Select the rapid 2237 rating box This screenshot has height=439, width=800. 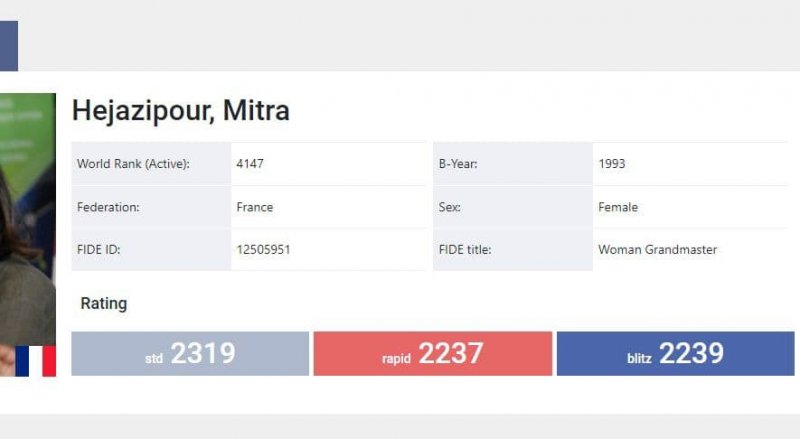click(x=432, y=354)
